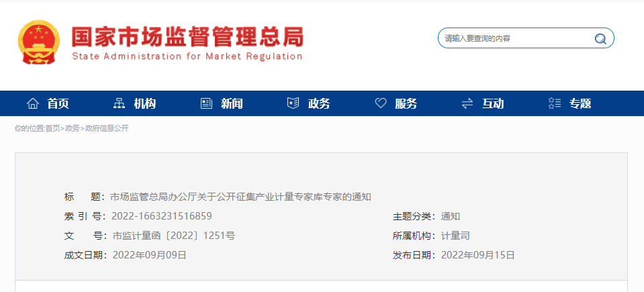The image size is (644, 292).
Task: Click index number 2022-1663231516859
Action: coord(162,216)
